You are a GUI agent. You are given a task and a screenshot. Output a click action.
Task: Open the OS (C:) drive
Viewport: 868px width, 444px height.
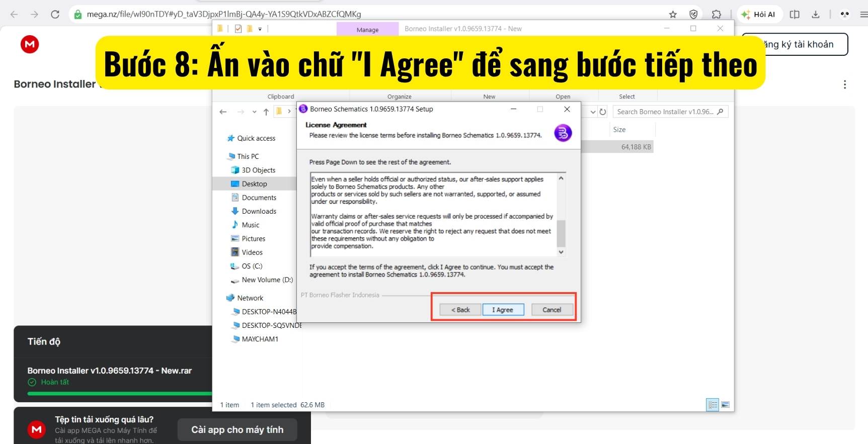[x=252, y=266]
